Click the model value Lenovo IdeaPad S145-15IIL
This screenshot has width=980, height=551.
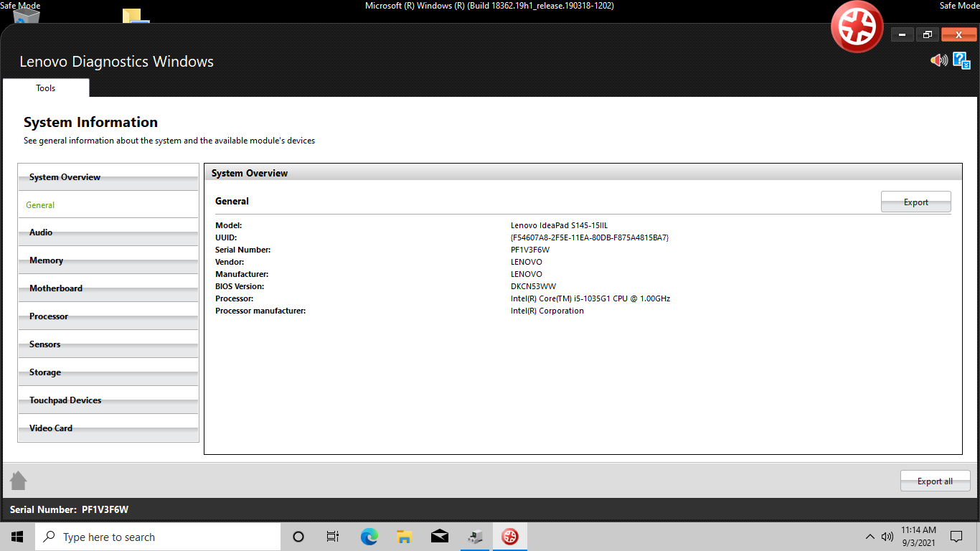pyautogui.click(x=560, y=225)
